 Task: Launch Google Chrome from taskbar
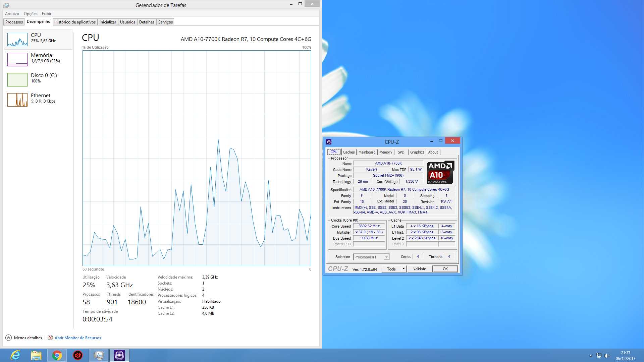tap(57, 355)
